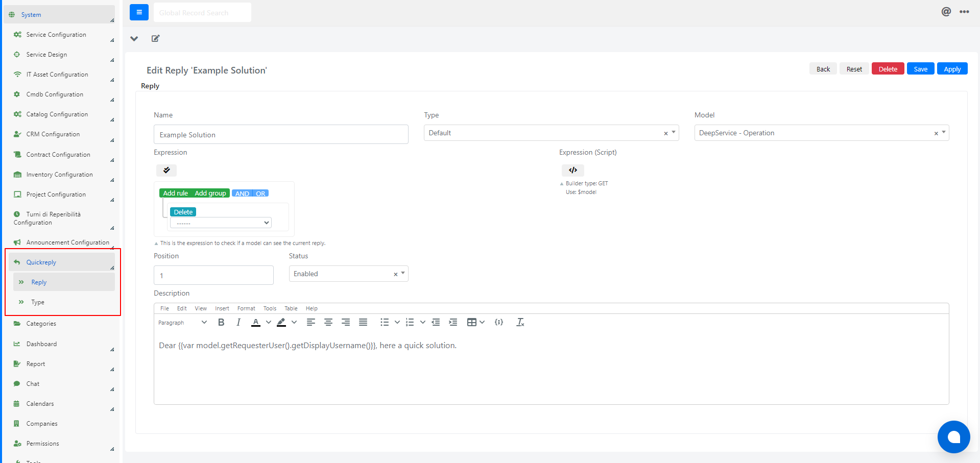Center-align the description text
The height and width of the screenshot is (463, 980).
coord(328,322)
